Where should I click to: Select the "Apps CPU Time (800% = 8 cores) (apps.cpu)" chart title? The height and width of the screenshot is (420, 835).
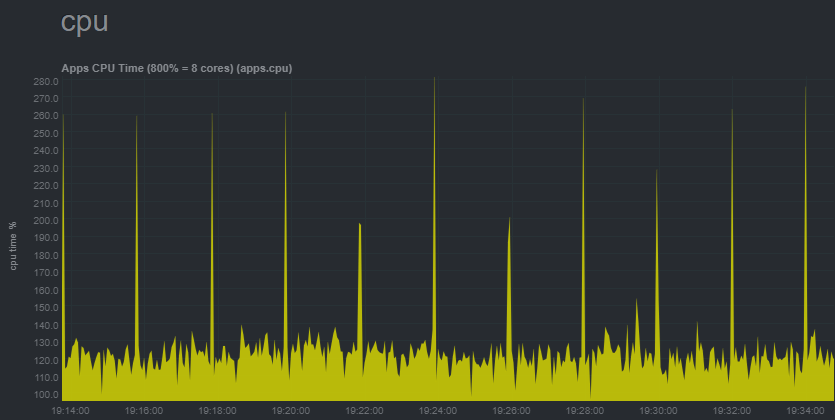click(177, 68)
